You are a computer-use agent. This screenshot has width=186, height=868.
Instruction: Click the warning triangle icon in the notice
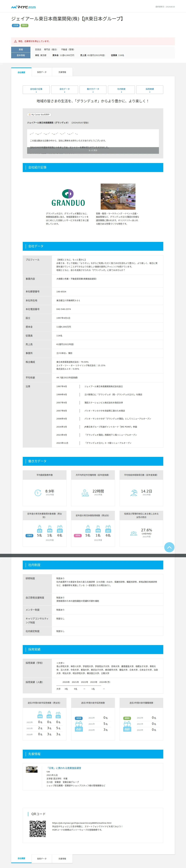pos(15,41)
